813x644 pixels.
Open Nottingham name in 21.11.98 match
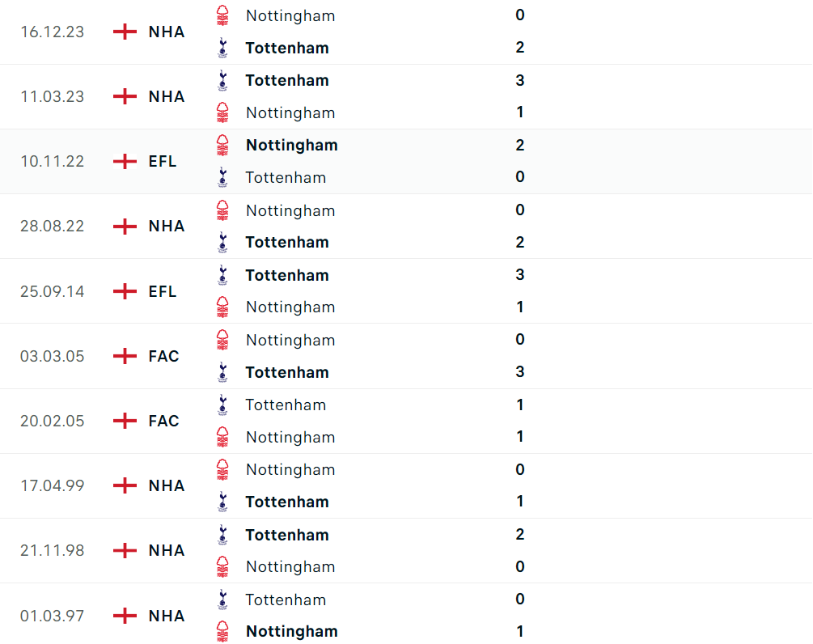point(290,566)
